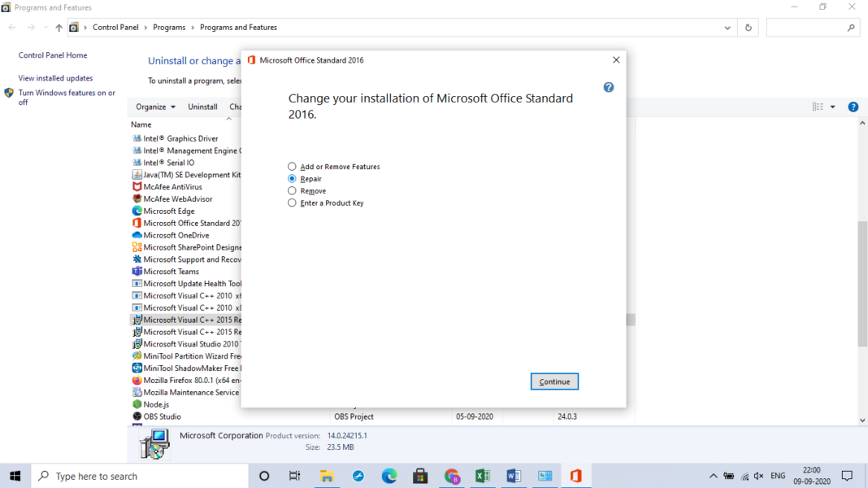Select Add or Remove Features

pyautogui.click(x=292, y=166)
